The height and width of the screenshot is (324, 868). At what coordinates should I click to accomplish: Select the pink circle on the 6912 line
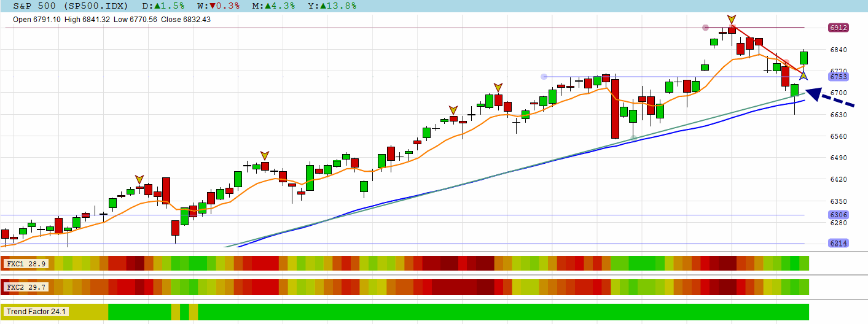(705, 28)
